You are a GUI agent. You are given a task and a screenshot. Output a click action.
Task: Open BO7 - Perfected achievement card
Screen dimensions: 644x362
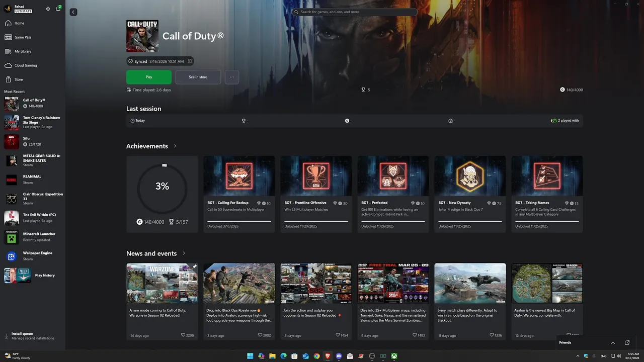(x=393, y=194)
